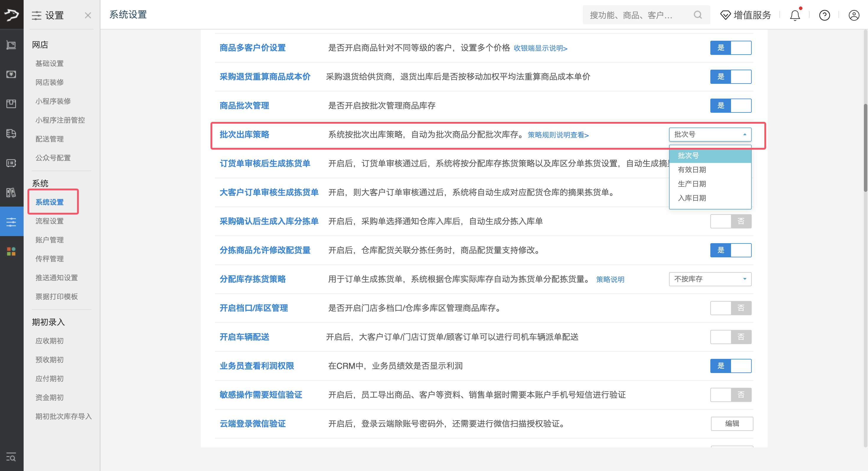Choose 批次号 in the dropdown list
Image resolution: width=868 pixels, height=471 pixels.
pyautogui.click(x=710, y=156)
